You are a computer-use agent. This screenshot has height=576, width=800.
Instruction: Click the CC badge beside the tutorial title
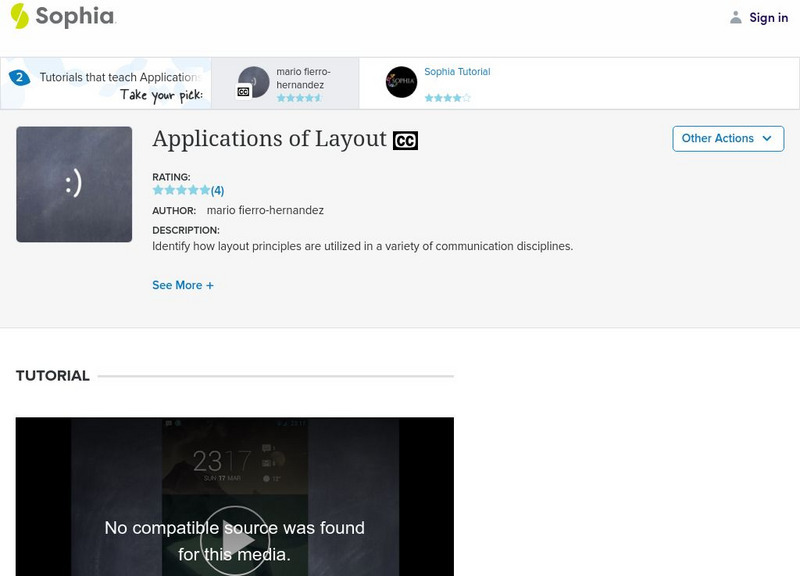coord(404,140)
